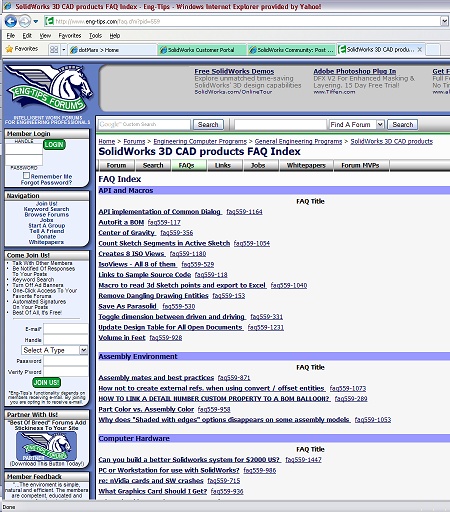The width and height of the screenshot is (450, 512).
Task: Click Keyword Search in Navigation
Action: [46, 209]
